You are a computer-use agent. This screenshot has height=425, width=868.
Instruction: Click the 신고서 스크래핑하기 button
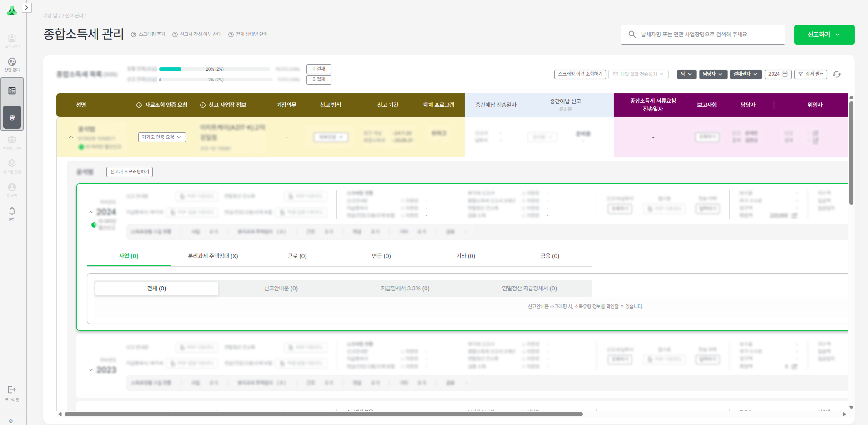(x=130, y=172)
